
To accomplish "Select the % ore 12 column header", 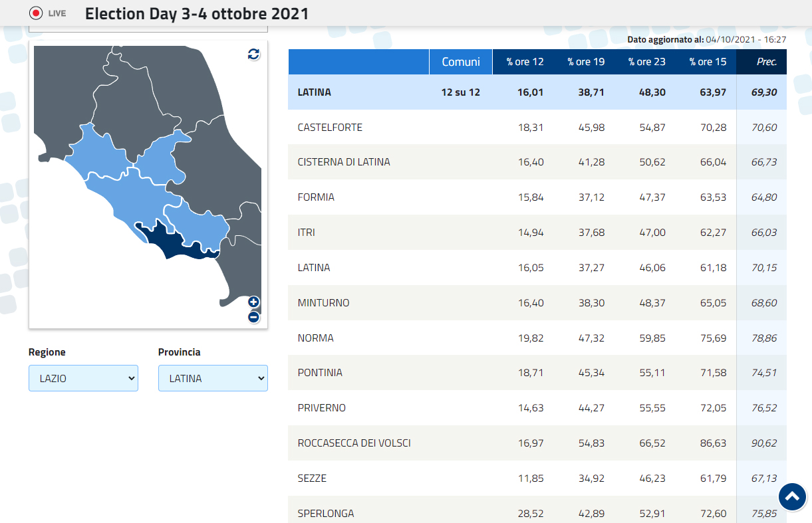I will point(525,62).
